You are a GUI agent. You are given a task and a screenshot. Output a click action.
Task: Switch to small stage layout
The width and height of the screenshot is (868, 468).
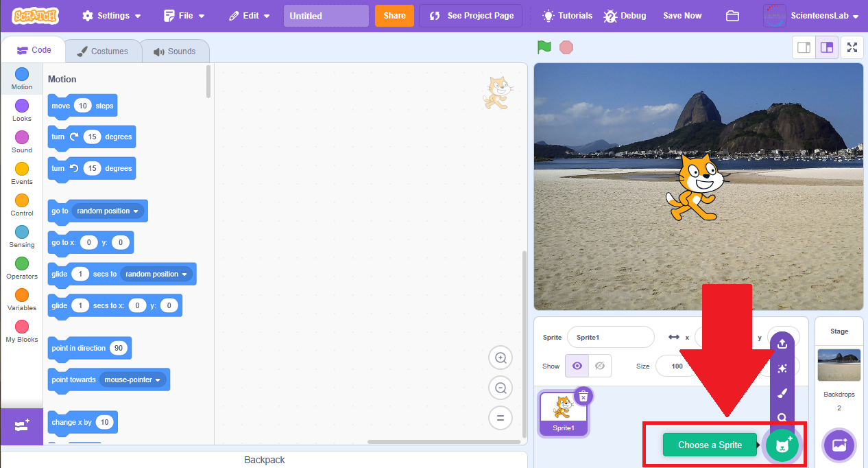pos(804,47)
